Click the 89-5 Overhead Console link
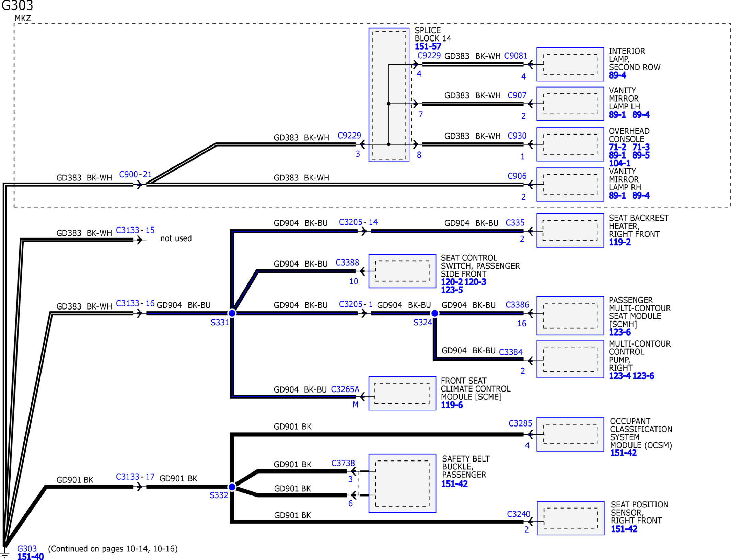731x560 pixels. tap(641, 155)
